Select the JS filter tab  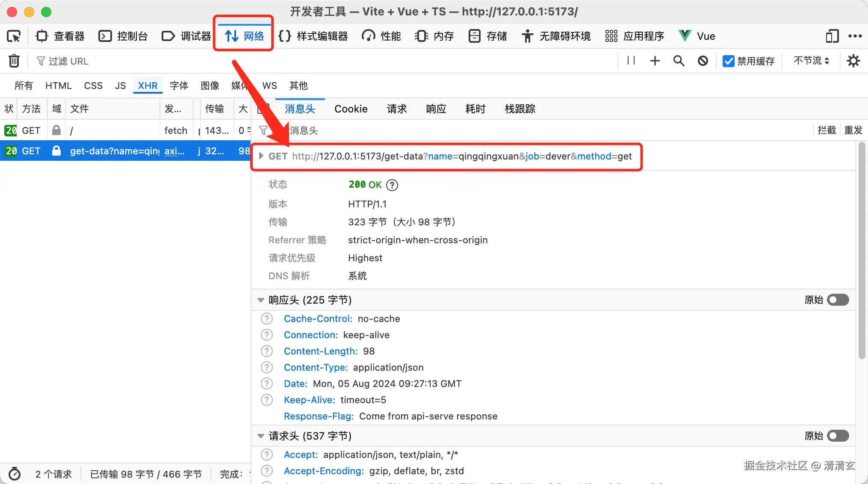coord(120,86)
